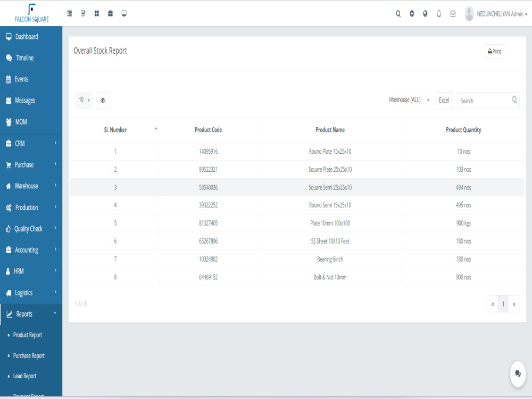Open the checklist tasks icon in top bar

(x=83, y=13)
